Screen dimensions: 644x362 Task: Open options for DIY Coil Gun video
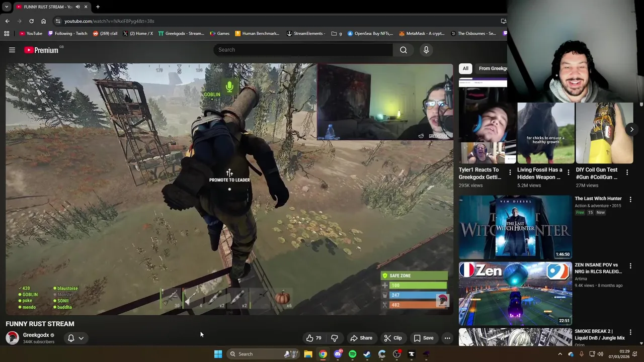(627, 172)
